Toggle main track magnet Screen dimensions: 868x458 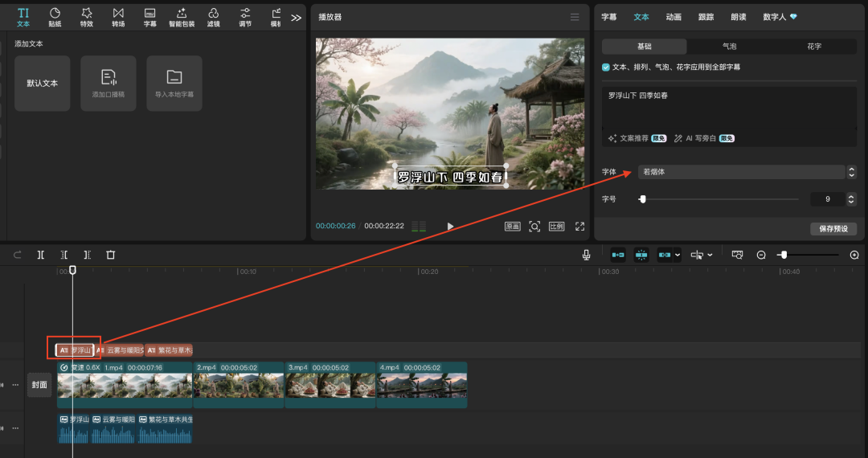(618, 255)
